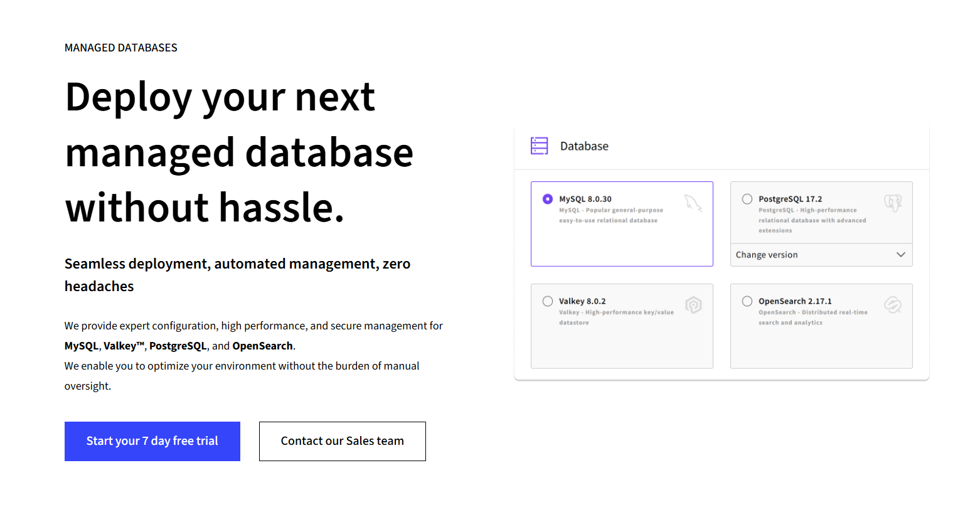Click the Database panel icon
Screen dimensions: 980x517
coord(539,146)
